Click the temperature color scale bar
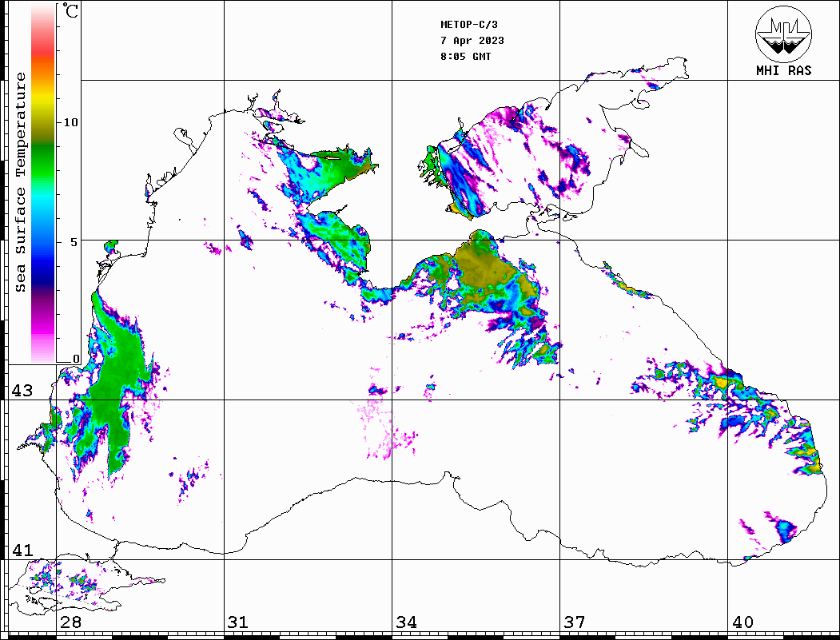The image size is (840, 640). [43, 183]
